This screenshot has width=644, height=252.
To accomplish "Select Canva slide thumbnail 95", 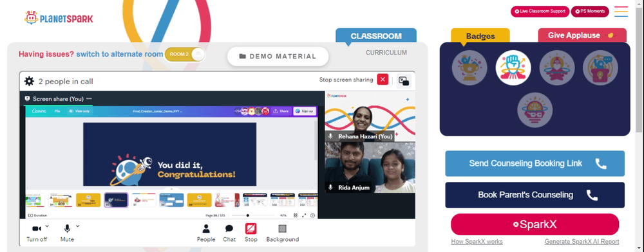I will click(88, 201).
